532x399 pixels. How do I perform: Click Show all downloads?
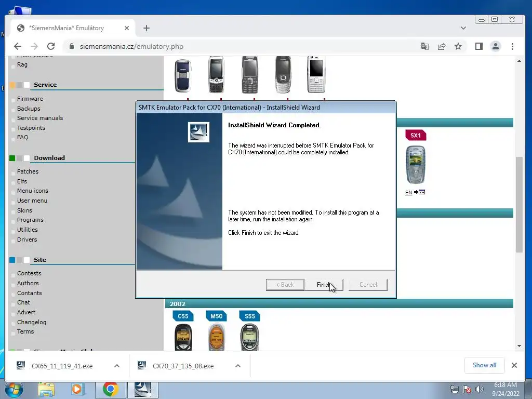485,365
